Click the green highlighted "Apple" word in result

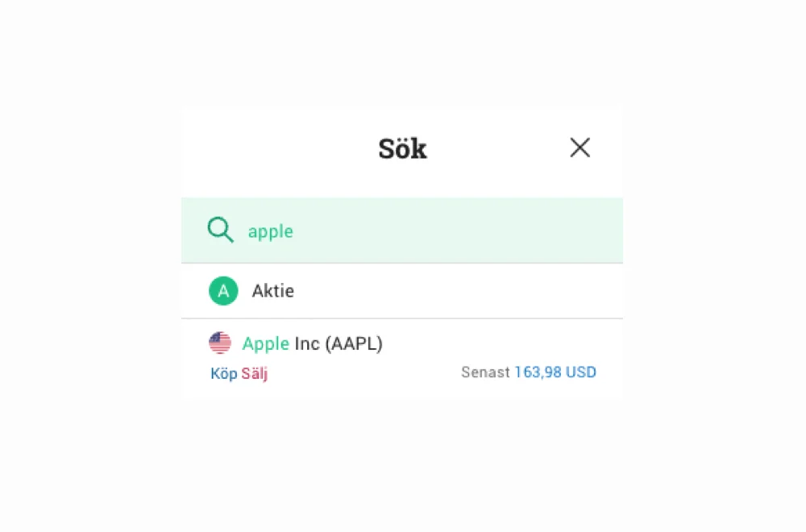click(x=266, y=344)
